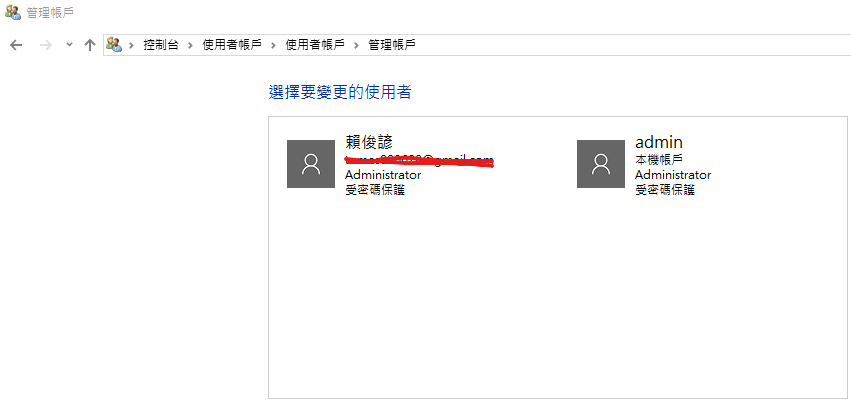The height and width of the screenshot is (401, 851).
Task: Select the 管理帳戶 breadcrumb item
Action: coord(392,45)
